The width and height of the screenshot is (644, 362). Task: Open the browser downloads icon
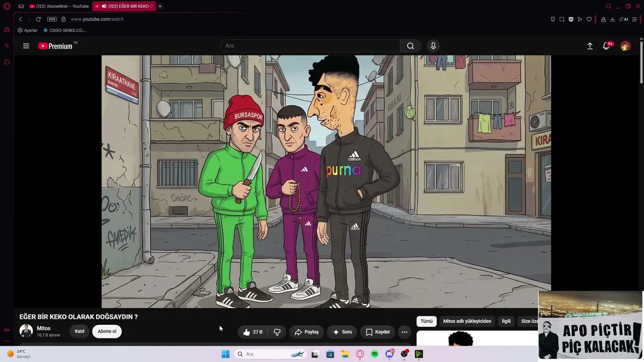pyautogui.click(x=612, y=19)
